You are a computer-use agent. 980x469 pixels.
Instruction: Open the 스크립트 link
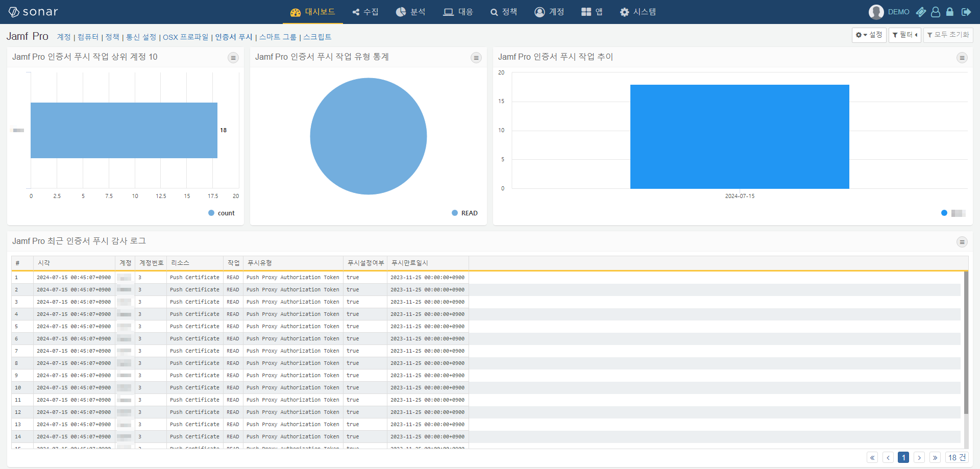coord(317,37)
